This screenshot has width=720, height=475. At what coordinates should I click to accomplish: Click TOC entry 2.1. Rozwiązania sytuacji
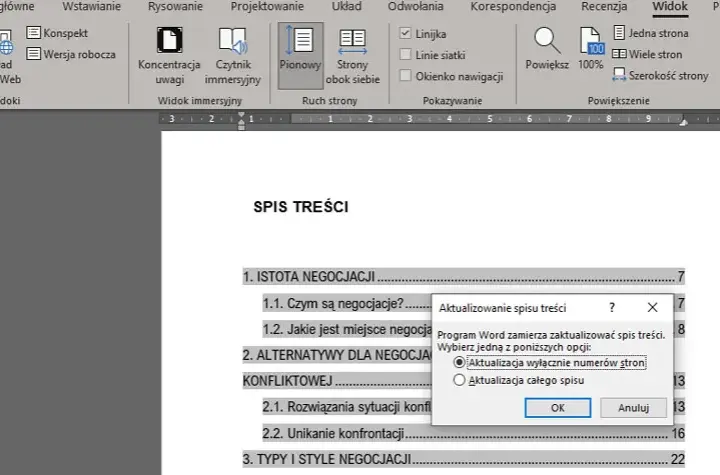[x=347, y=407]
